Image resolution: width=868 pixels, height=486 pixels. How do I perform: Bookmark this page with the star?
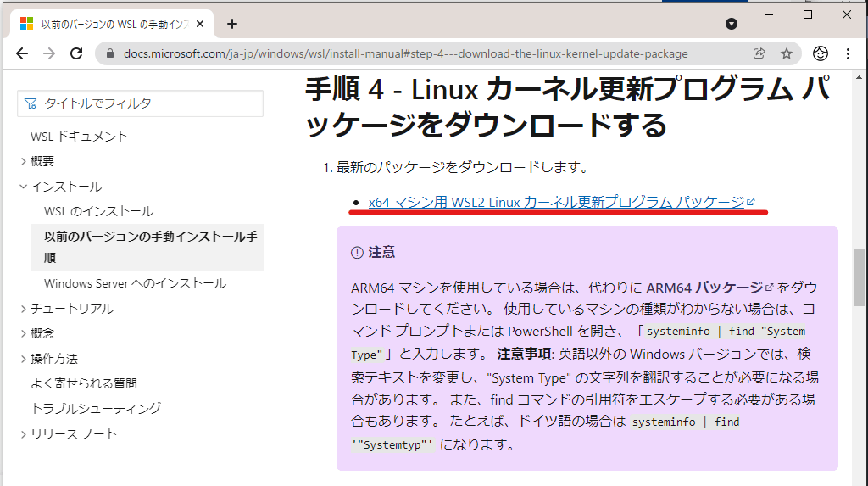point(786,53)
